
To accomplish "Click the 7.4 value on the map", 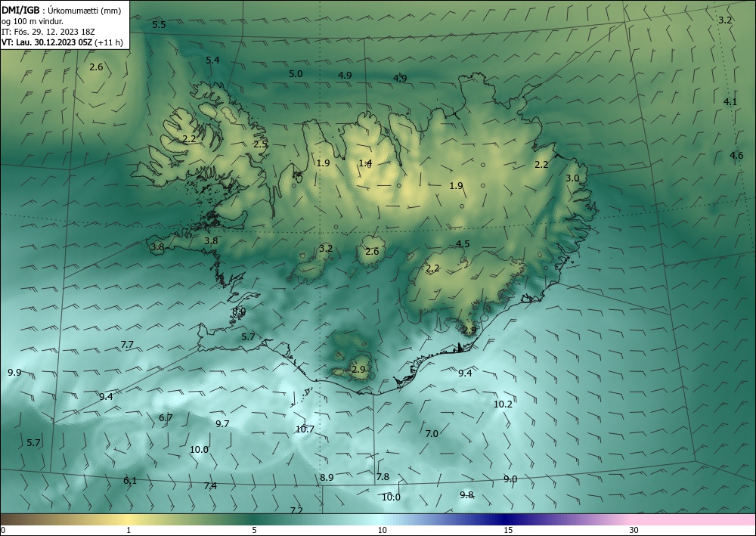I will click(x=210, y=485).
